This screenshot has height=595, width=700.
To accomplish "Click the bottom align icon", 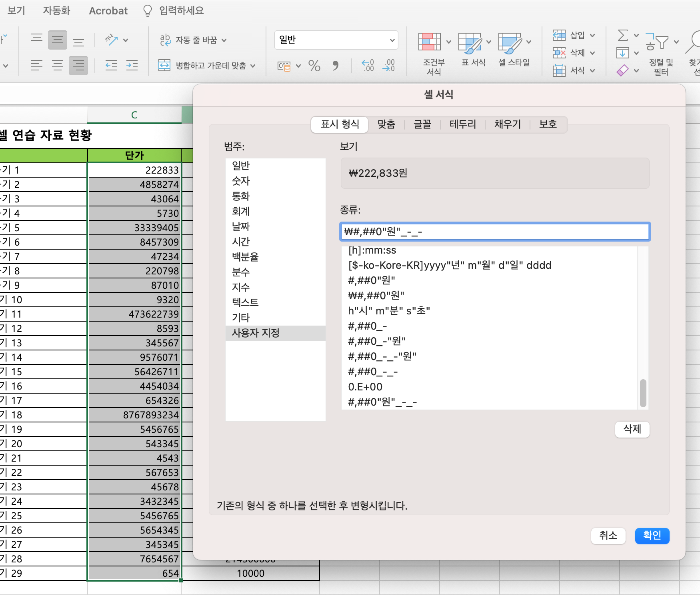I will [79, 41].
